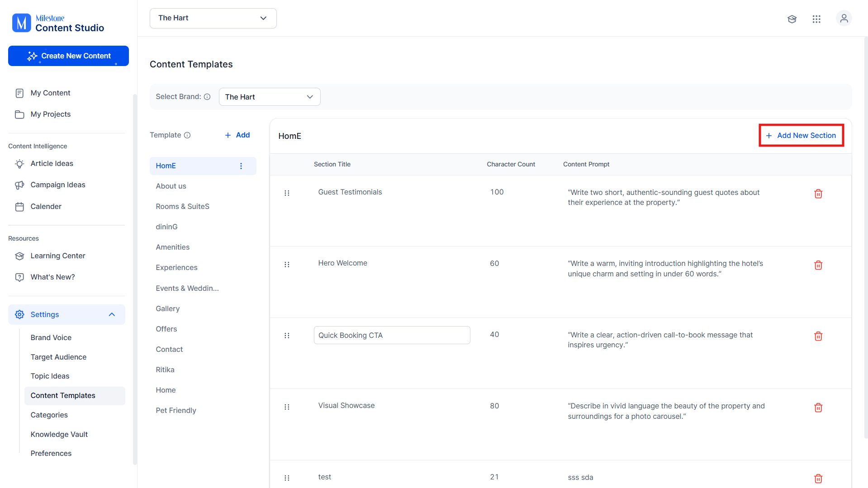Open the apps grid launcher icon
The width and height of the screenshot is (868, 488).
pos(816,19)
